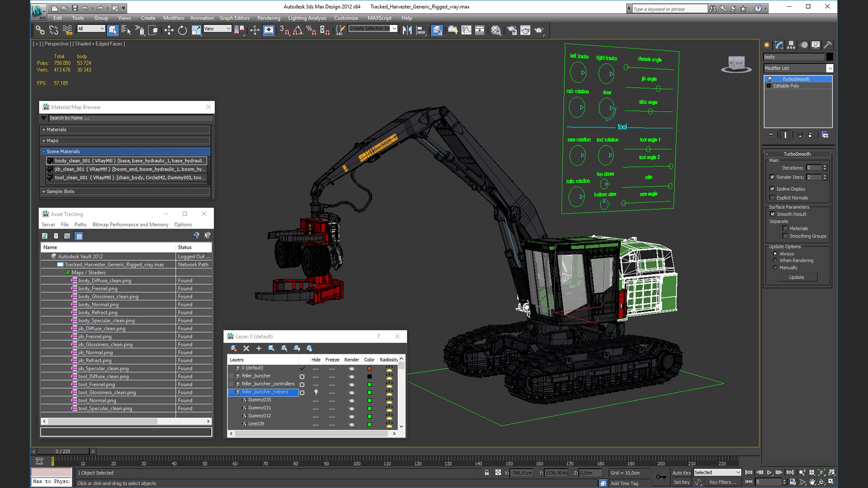This screenshot has height=488, width=868.
Task: Click the 0 / 225 time slider
Action: point(63,451)
